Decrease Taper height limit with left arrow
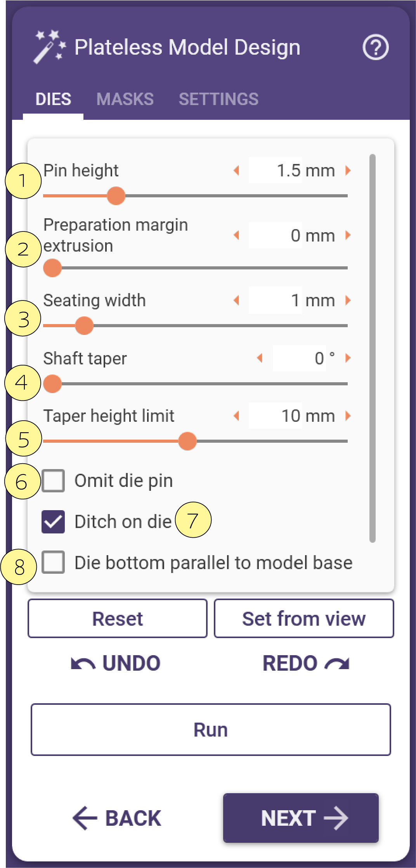 point(236,416)
